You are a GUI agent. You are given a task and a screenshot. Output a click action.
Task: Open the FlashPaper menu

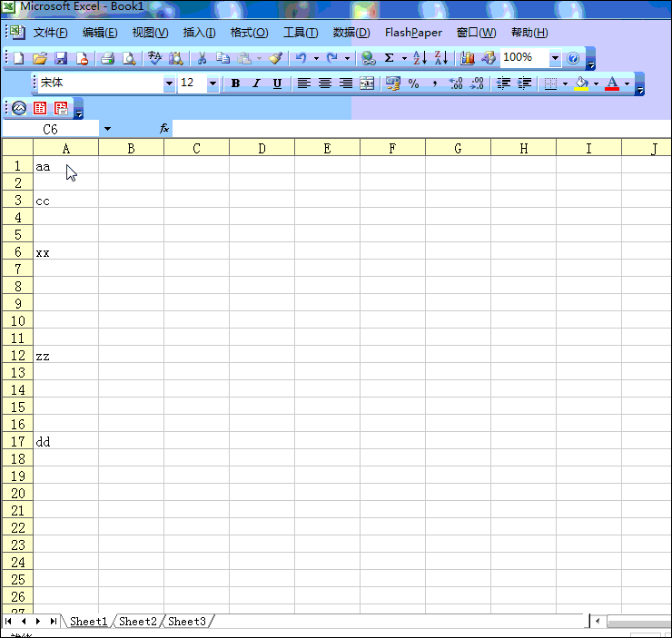click(413, 33)
